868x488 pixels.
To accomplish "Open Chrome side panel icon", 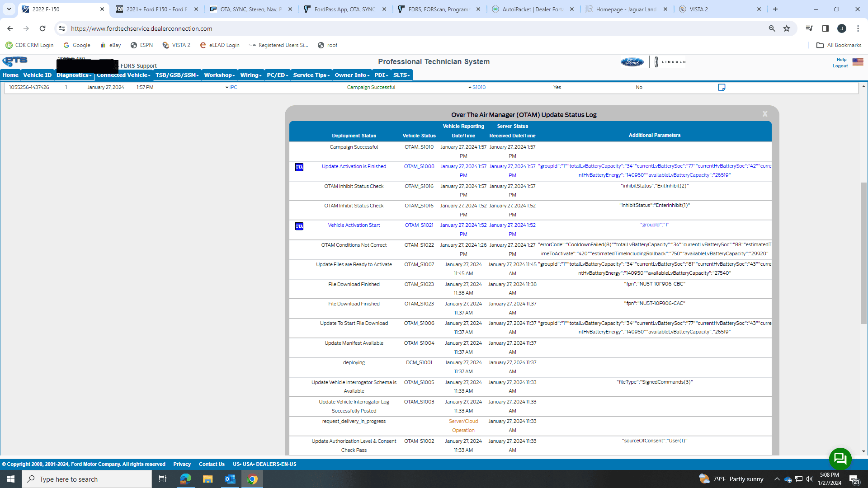I will (x=825, y=28).
